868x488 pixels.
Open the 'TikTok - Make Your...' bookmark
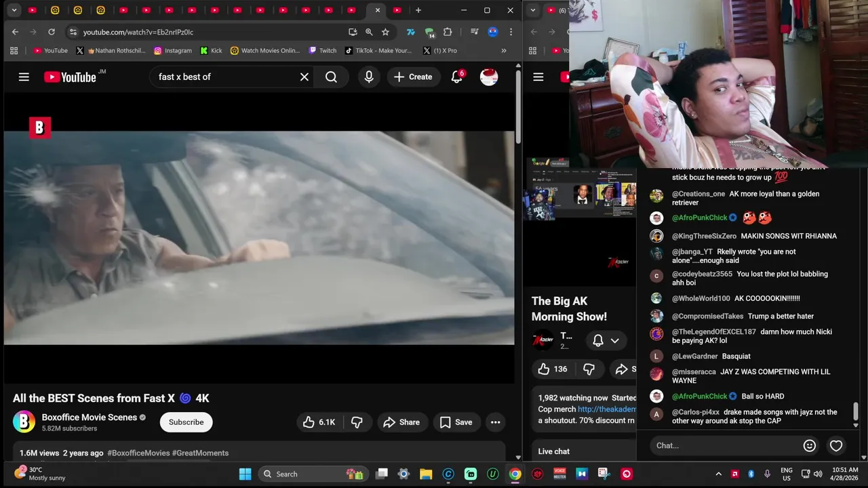pyautogui.click(x=378, y=50)
